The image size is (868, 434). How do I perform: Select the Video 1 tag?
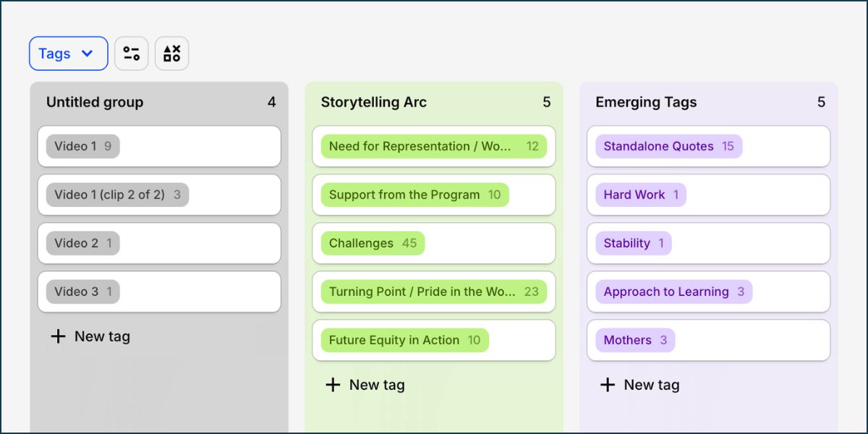tap(82, 146)
